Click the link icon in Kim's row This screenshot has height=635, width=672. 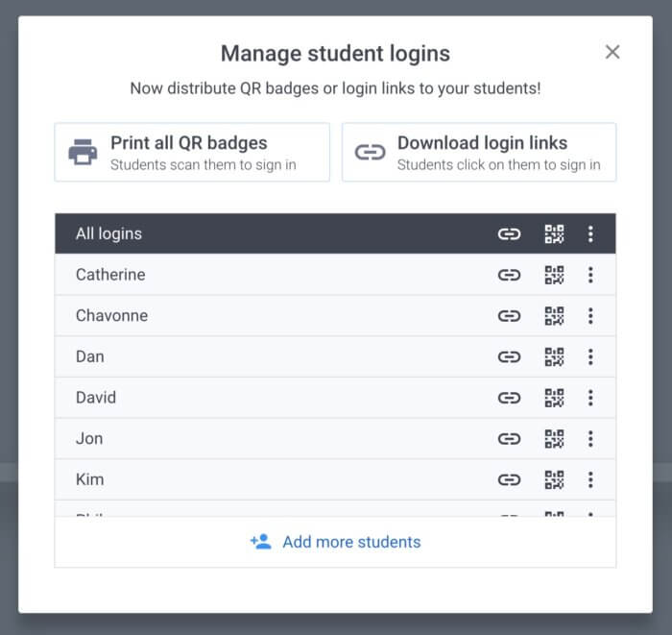point(509,479)
